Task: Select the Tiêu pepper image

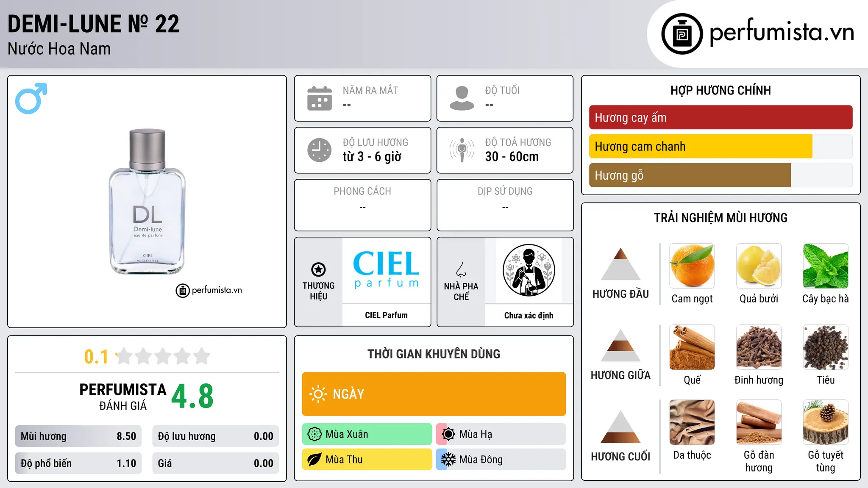Action: tap(826, 347)
